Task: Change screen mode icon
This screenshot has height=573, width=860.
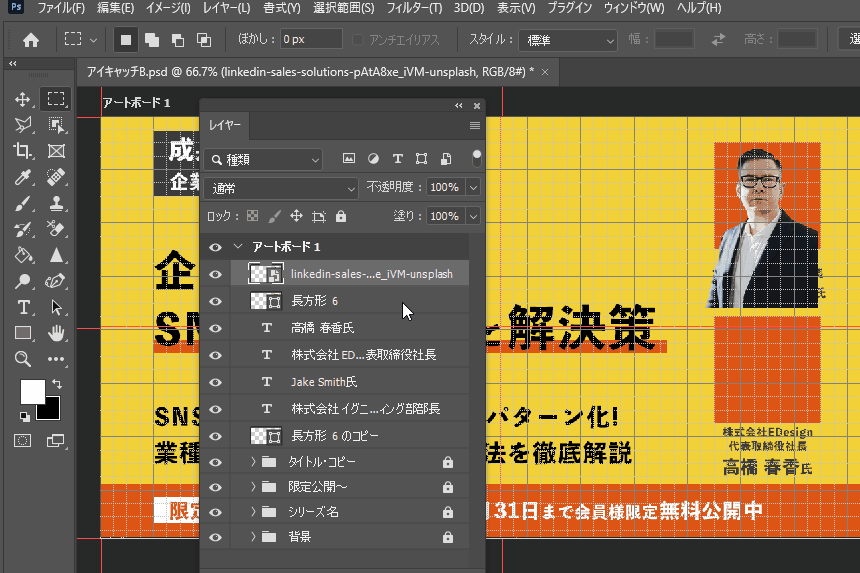Action: click(55, 441)
